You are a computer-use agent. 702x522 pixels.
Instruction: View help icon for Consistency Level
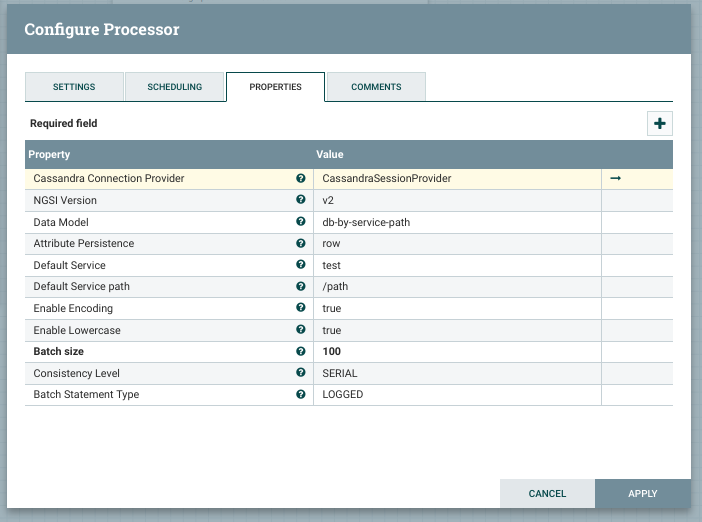[301, 372]
